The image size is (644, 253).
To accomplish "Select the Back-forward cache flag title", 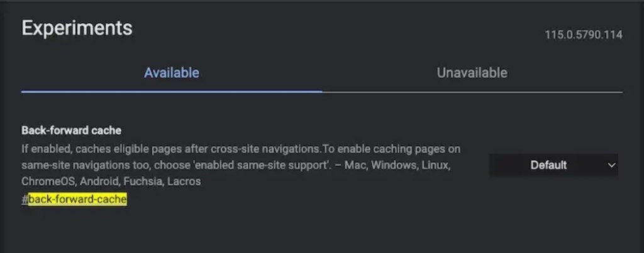I will pyautogui.click(x=71, y=131).
